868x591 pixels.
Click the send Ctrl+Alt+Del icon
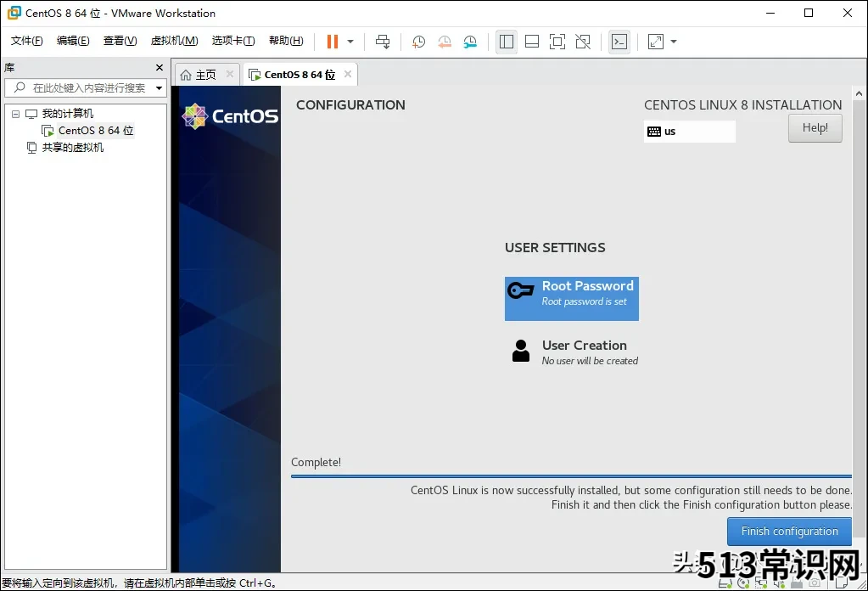(383, 42)
